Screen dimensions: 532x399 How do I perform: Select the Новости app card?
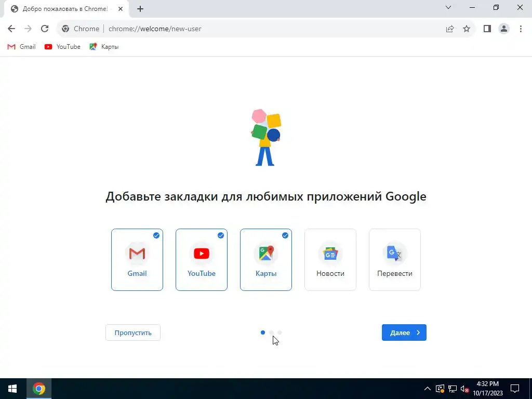tap(330, 260)
